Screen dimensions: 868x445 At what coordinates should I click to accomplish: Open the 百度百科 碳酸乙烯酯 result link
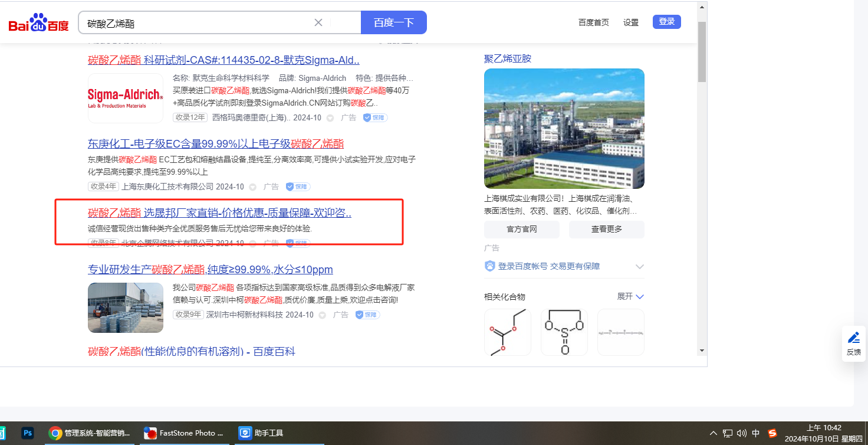(x=192, y=352)
